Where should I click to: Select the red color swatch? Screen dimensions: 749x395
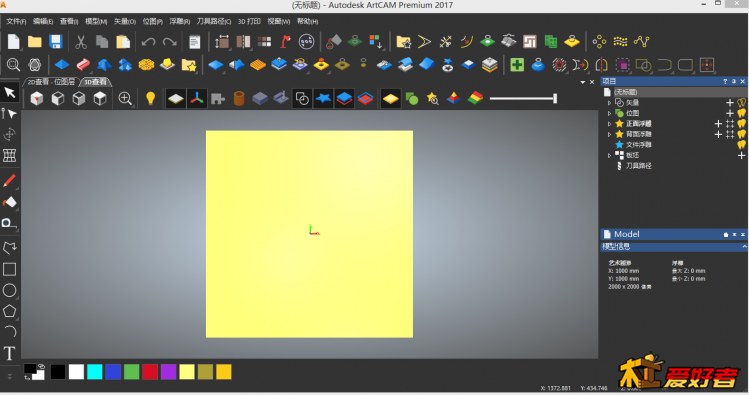pyautogui.click(x=150, y=372)
